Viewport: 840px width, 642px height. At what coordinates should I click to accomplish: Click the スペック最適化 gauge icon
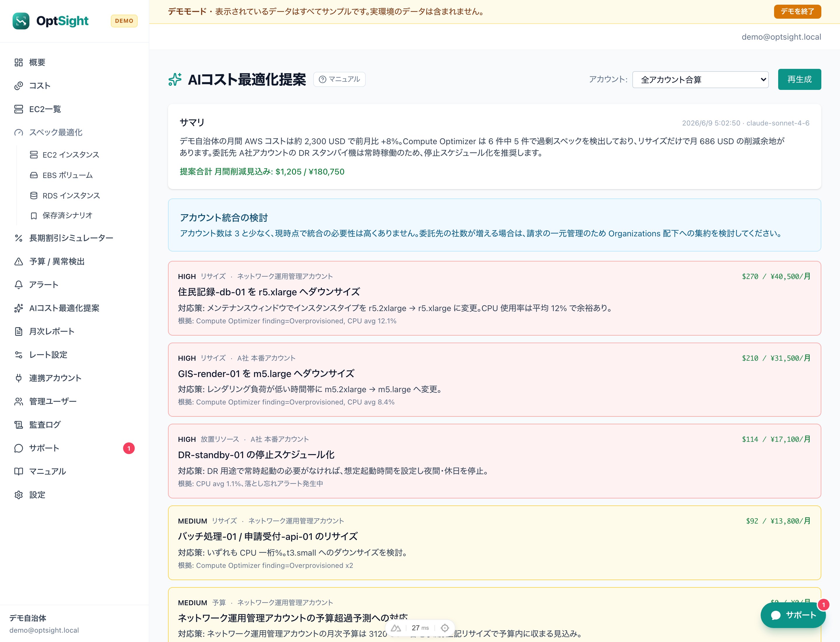pos(19,132)
